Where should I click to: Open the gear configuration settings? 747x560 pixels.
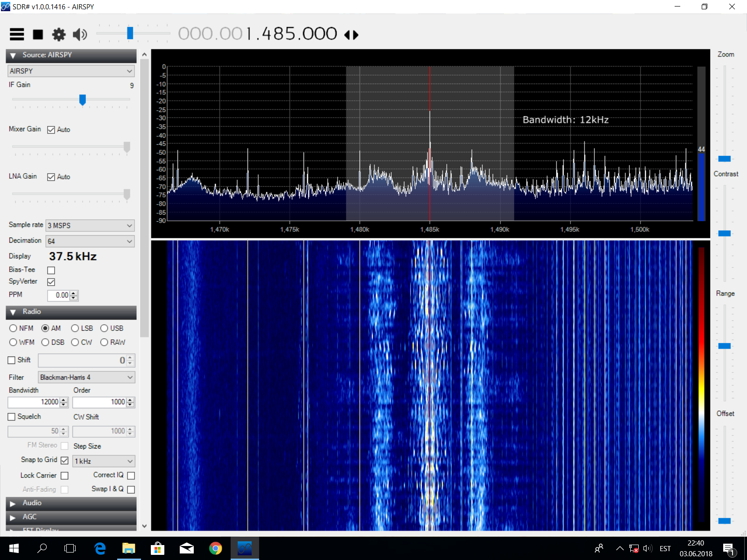59,35
